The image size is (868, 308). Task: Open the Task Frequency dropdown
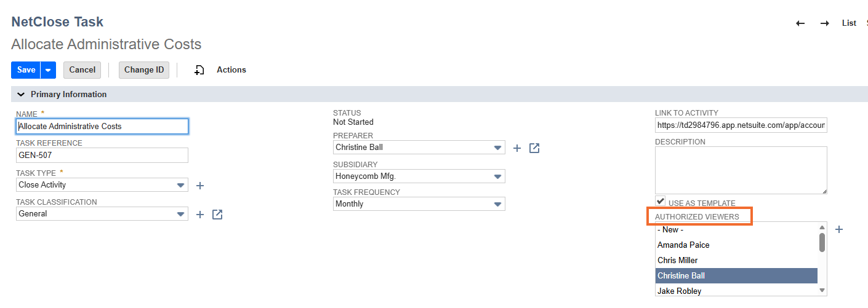[497, 204]
